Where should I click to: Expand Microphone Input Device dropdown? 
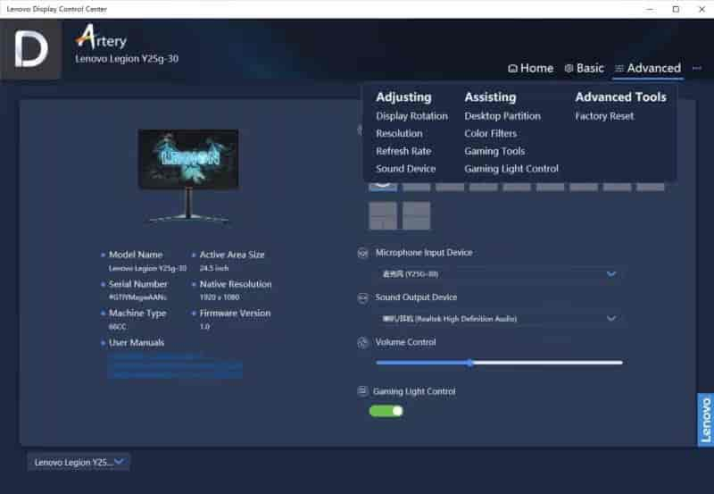500,274
